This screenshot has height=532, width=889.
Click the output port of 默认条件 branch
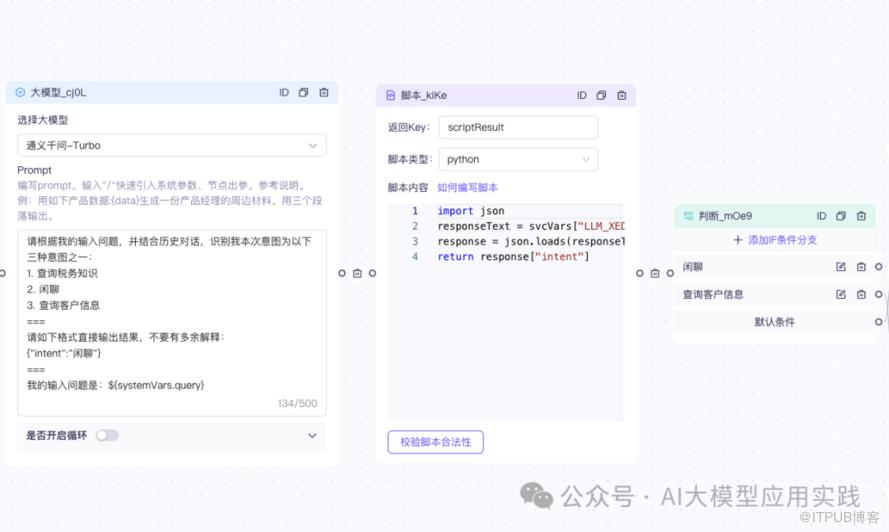coord(878,322)
